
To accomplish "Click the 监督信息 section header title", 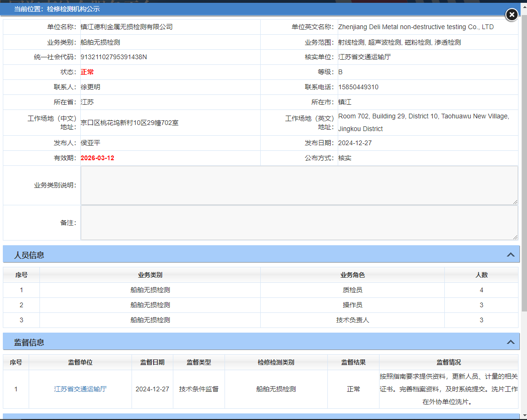I will coord(29,342).
